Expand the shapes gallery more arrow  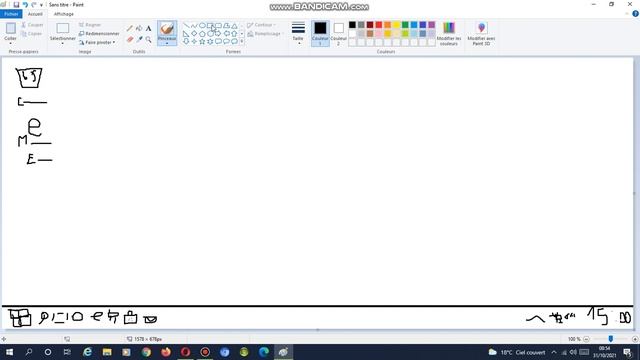[242, 41]
